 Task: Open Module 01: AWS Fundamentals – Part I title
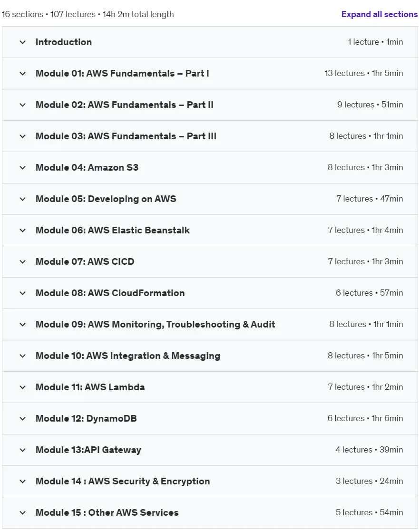[x=122, y=73]
